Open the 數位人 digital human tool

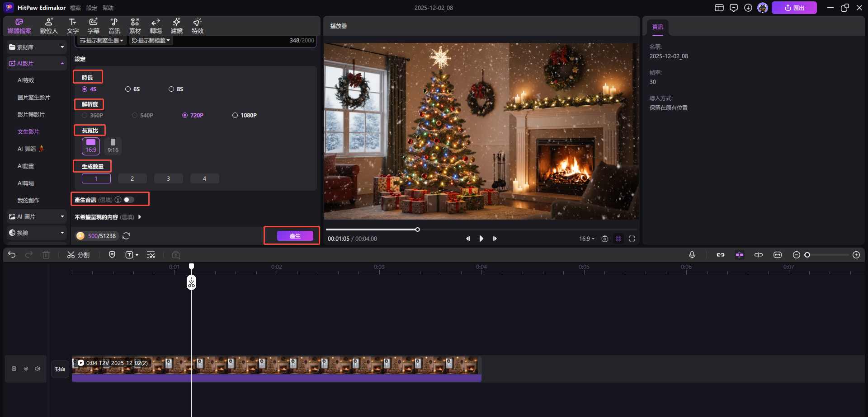49,26
